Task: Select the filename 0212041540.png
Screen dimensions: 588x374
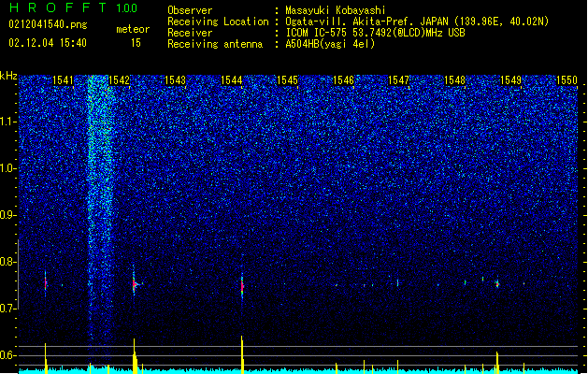Action: coord(48,24)
